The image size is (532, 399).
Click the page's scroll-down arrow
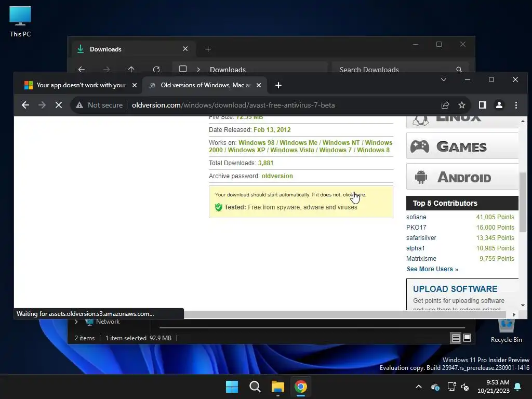coord(523,305)
